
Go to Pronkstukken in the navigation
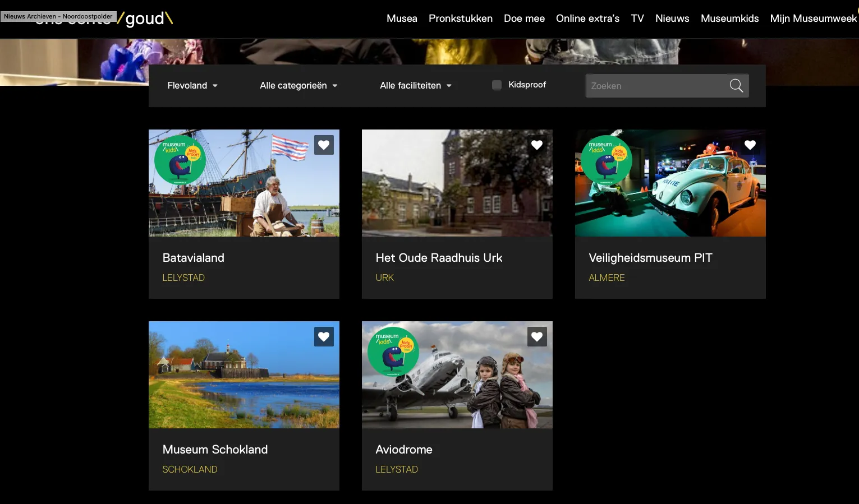[460, 19]
